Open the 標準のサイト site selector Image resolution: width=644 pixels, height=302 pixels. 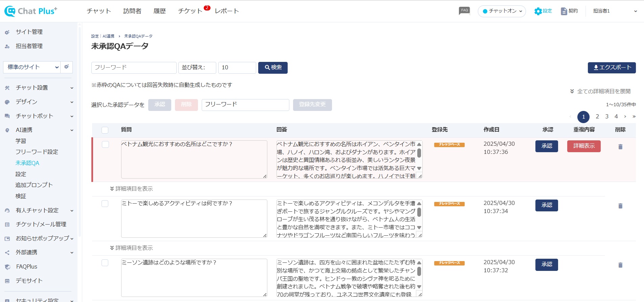32,67
